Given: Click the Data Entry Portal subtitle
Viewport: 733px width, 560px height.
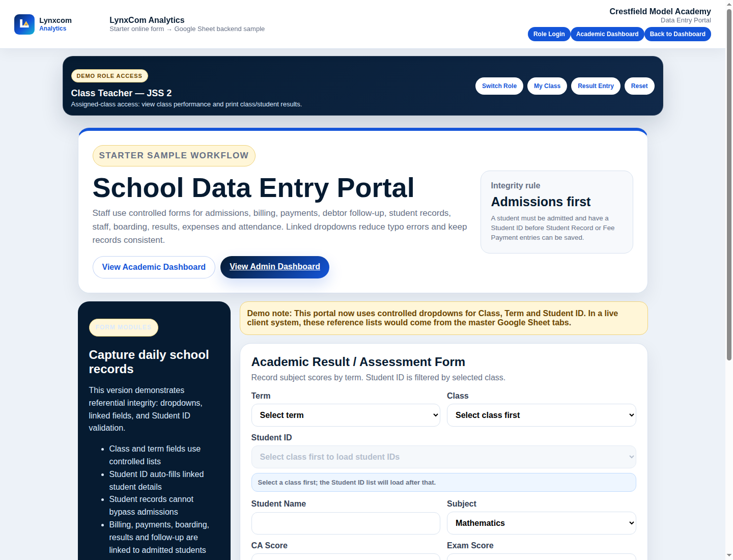Looking at the screenshot, I should [x=686, y=20].
